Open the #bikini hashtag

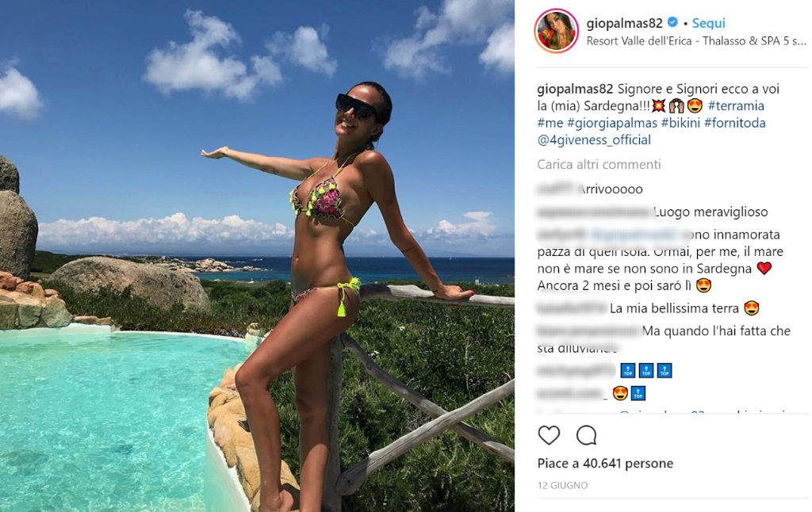(x=680, y=123)
